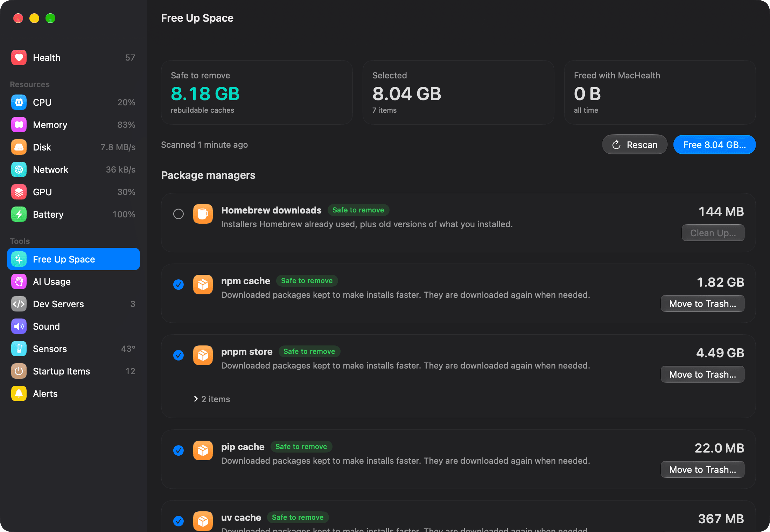
Task: Click the pnpm store package icon
Action: pyautogui.click(x=203, y=355)
